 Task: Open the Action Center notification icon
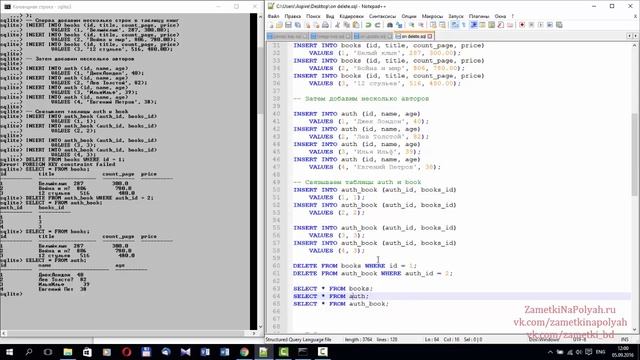[x=588, y=352]
